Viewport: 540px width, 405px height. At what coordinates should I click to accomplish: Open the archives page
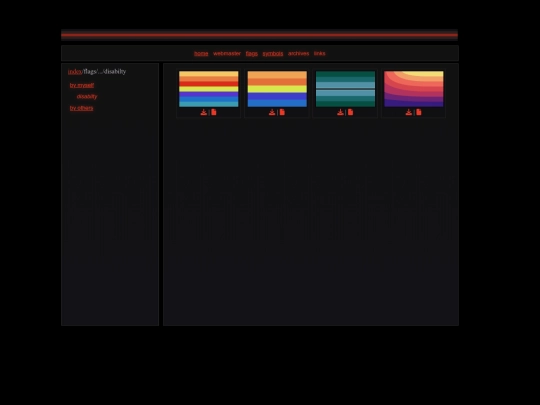[x=299, y=53]
